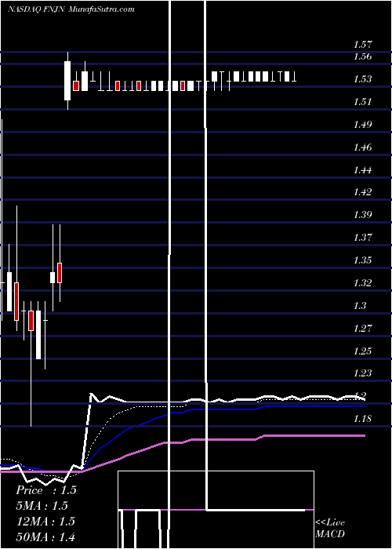Click the 1.53 price axis label
This screenshot has height=549, width=392.
[x=362, y=78]
